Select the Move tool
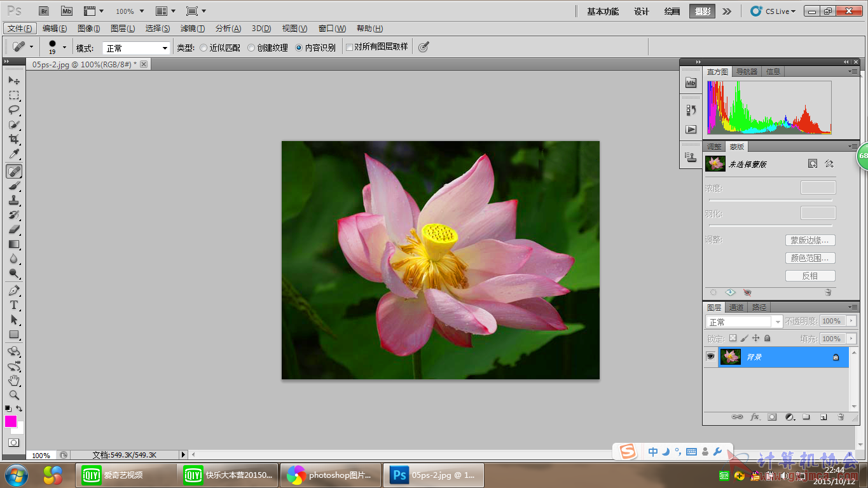Image resolution: width=868 pixels, height=488 pixels. (14, 81)
